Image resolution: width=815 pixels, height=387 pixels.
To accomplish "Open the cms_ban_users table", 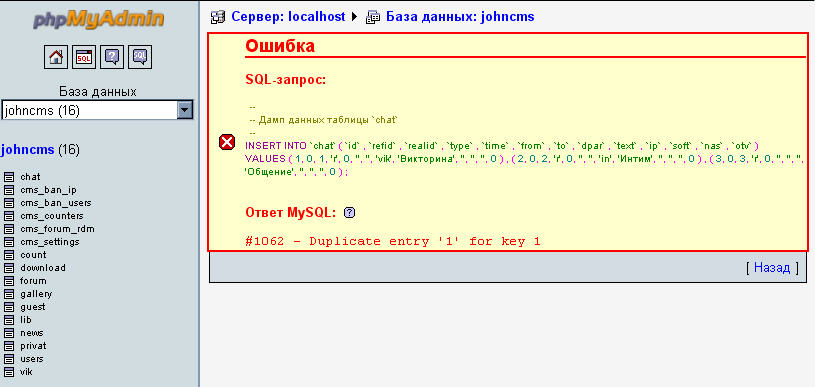I will click(56, 203).
